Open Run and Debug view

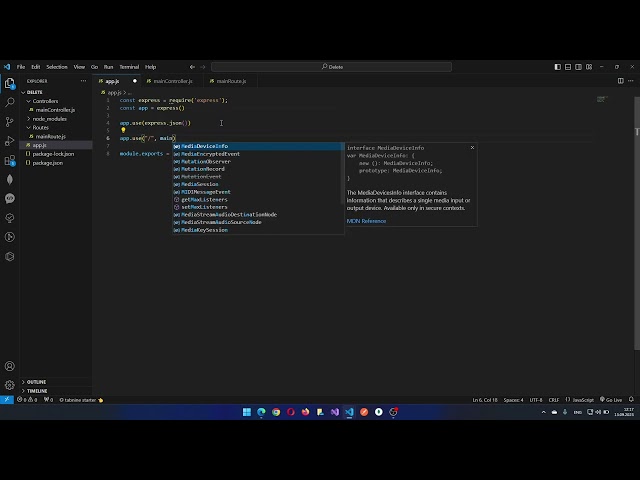coord(10,141)
